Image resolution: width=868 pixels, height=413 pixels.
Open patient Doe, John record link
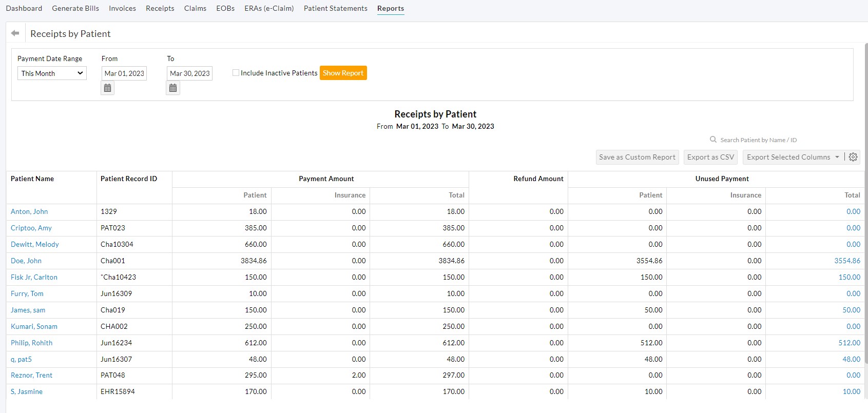pyautogui.click(x=26, y=261)
